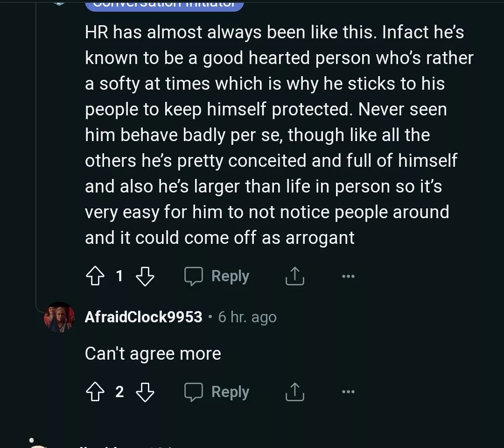The image size is (504, 448).
Task: Open more options for the HR comment
Action: click(348, 276)
